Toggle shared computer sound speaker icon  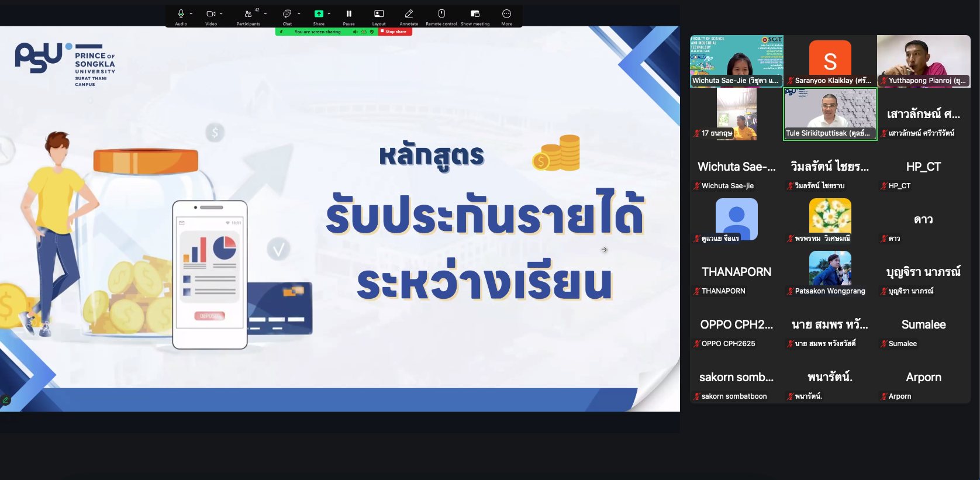click(355, 32)
